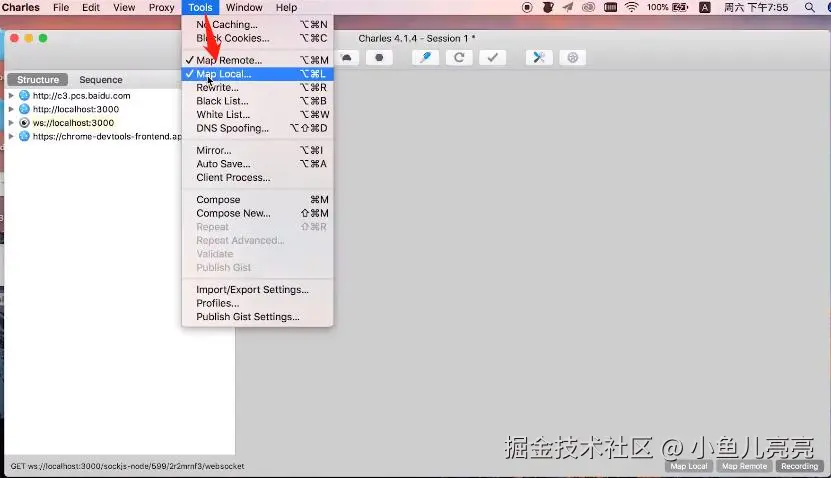This screenshot has height=478, width=831.
Task: Click the globe icon for http://localhost:3000
Action: (24, 109)
